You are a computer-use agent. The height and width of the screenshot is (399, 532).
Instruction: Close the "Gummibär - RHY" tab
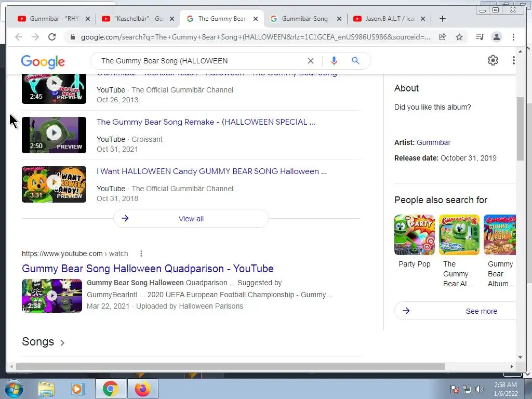tap(88, 19)
